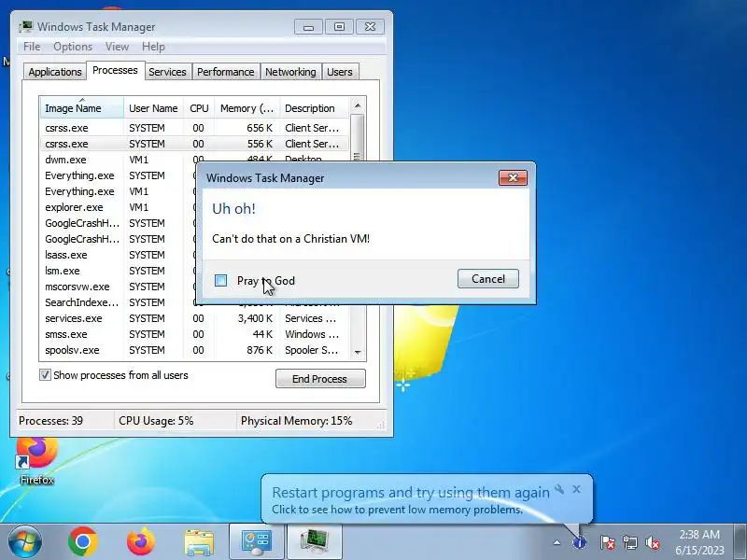
Task: Switch to the Users tab
Action: (x=340, y=72)
